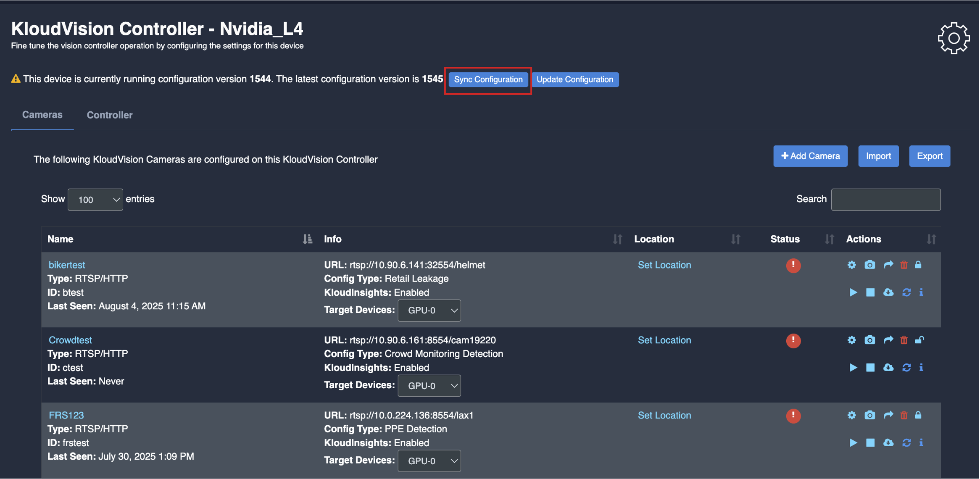Take snapshot with FRS123 camera icon
This screenshot has height=479, width=980.
pyautogui.click(x=869, y=415)
